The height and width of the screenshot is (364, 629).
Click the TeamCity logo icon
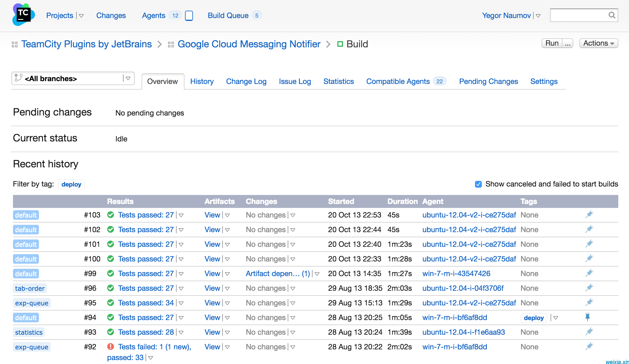point(23,15)
